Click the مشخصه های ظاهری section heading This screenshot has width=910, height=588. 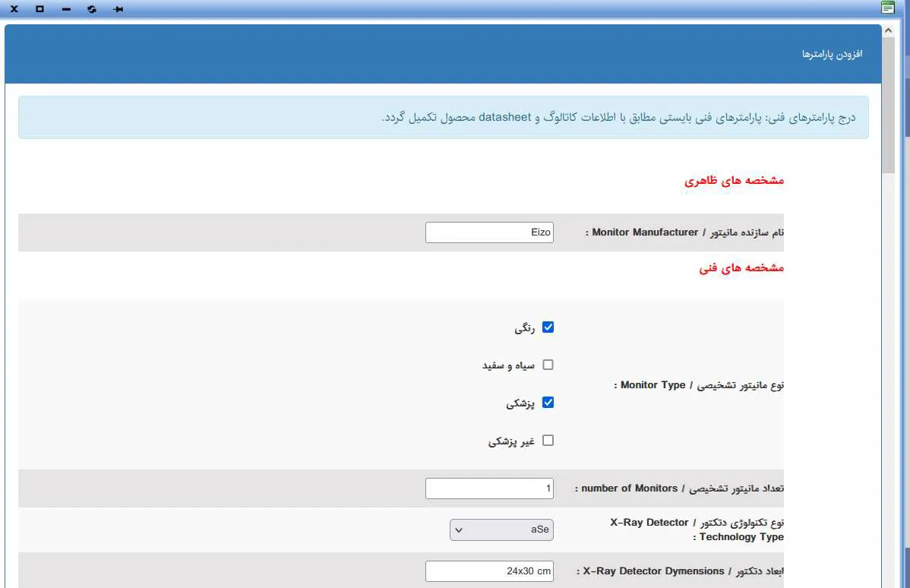pos(733,181)
